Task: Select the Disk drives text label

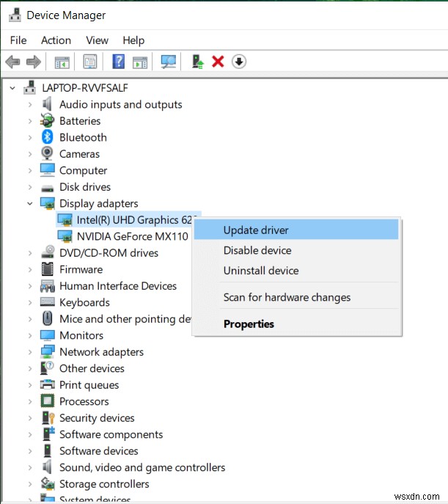Action: (x=85, y=187)
